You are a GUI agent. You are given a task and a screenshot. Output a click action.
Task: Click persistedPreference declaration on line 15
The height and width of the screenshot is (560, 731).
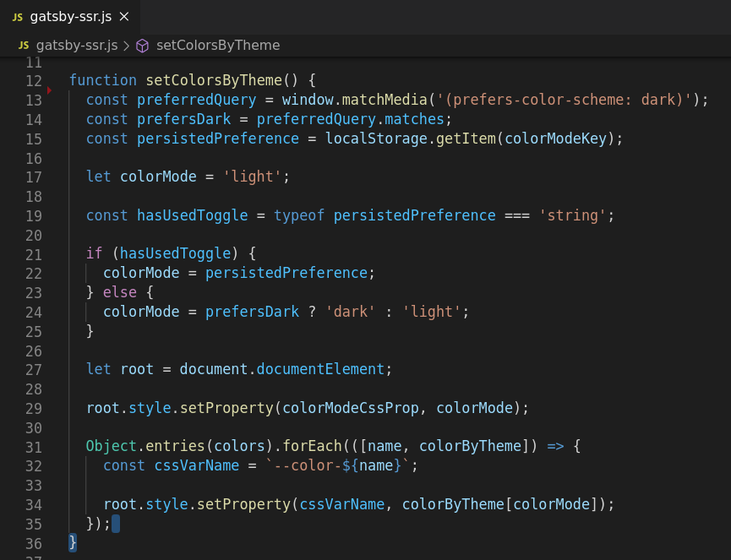click(x=218, y=139)
